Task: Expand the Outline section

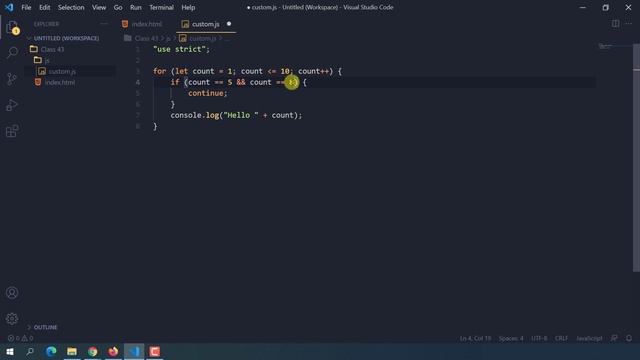Action: coord(45,327)
